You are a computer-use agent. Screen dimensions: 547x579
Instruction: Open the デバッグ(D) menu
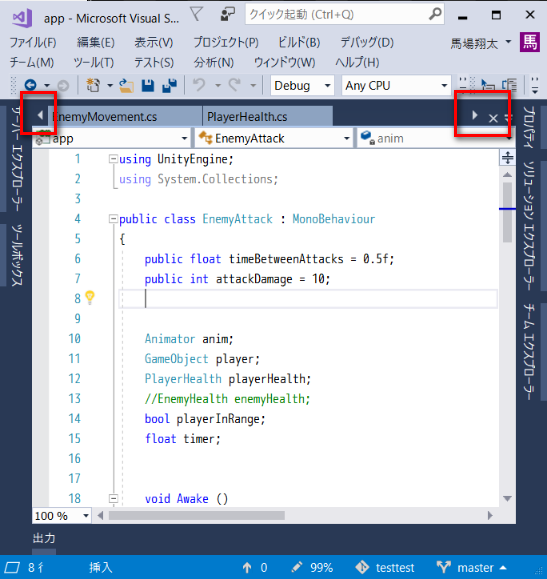point(367,42)
